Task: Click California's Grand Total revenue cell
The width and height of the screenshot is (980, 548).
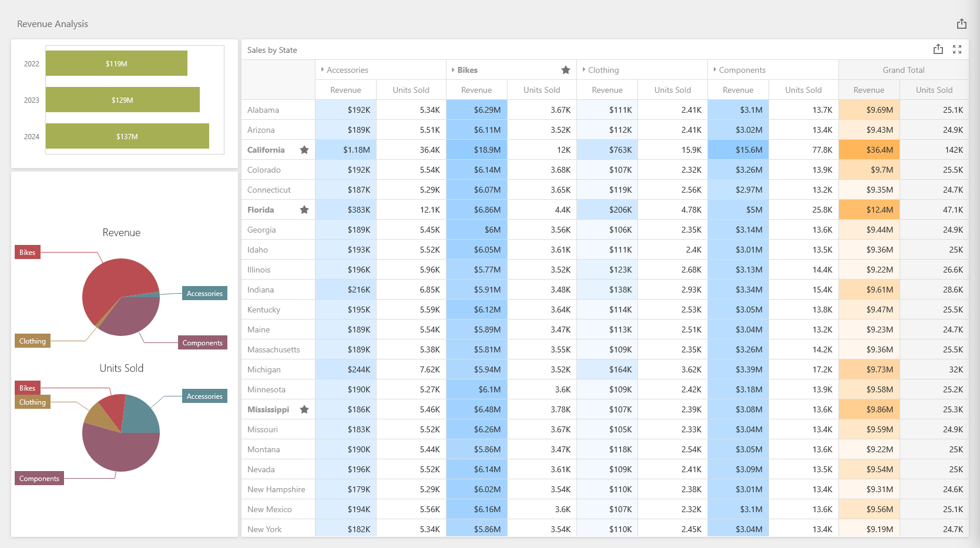Action: click(869, 150)
